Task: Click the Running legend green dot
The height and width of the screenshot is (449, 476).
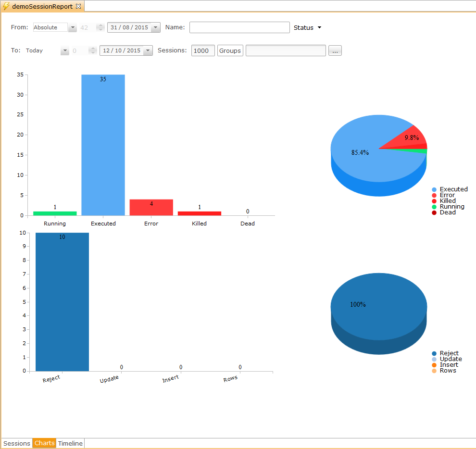Action: coord(434,207)
